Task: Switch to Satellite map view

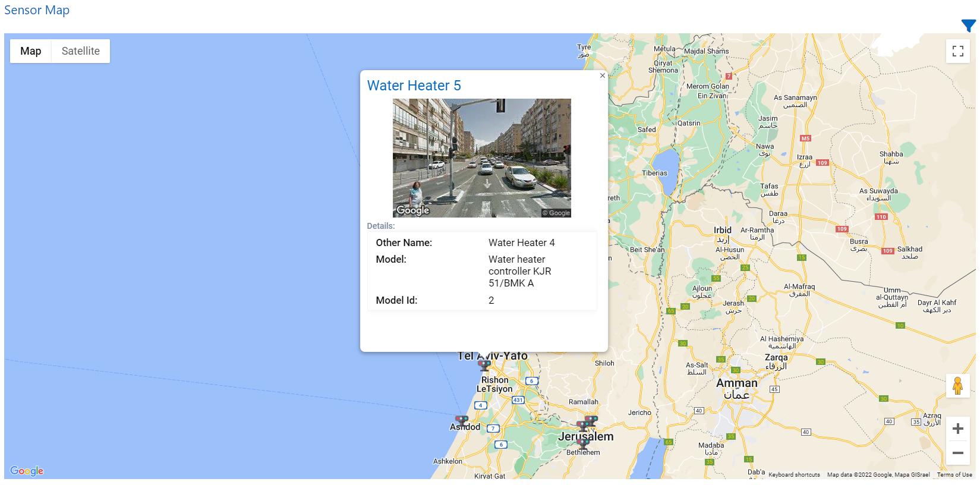Action: point(80,51)
